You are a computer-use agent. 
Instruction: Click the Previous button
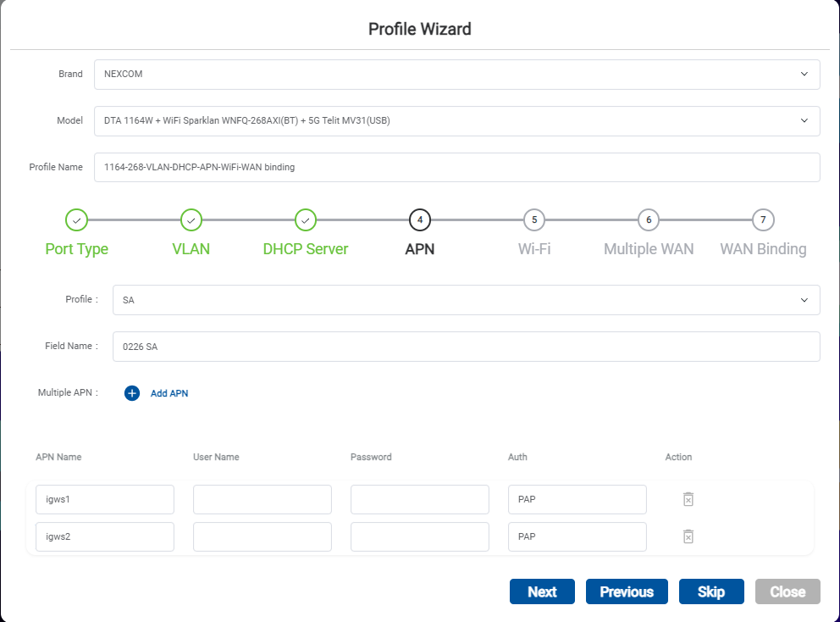tap(627, 591)
